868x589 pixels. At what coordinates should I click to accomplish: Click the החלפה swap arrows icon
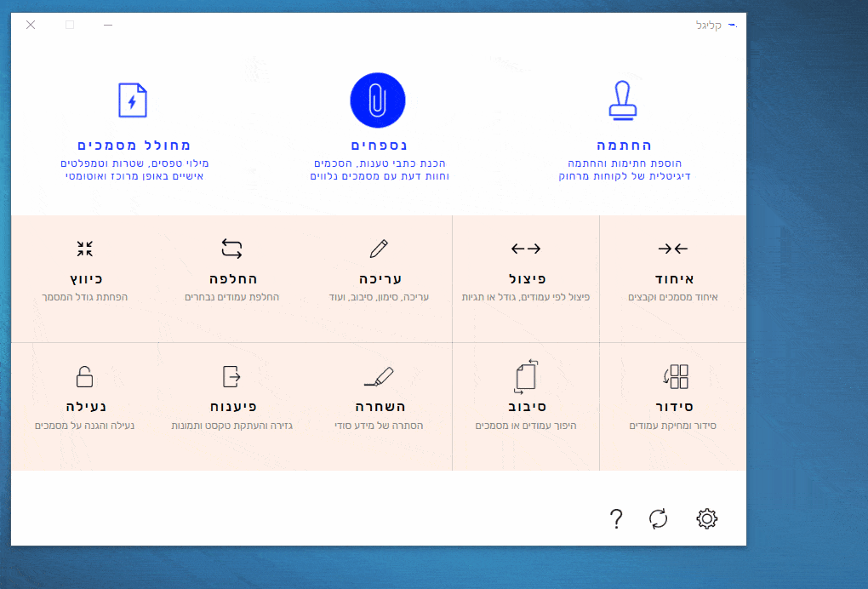pos(231,249)
